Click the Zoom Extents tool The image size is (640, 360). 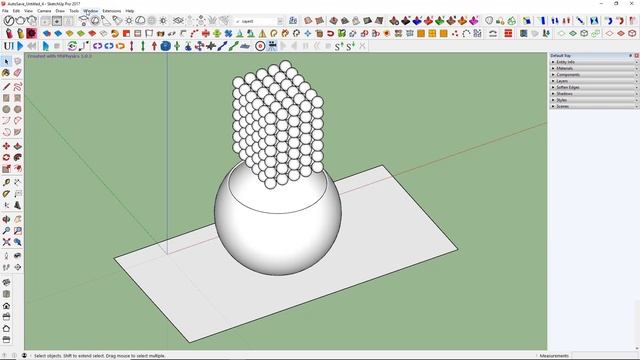click(6, 242)
